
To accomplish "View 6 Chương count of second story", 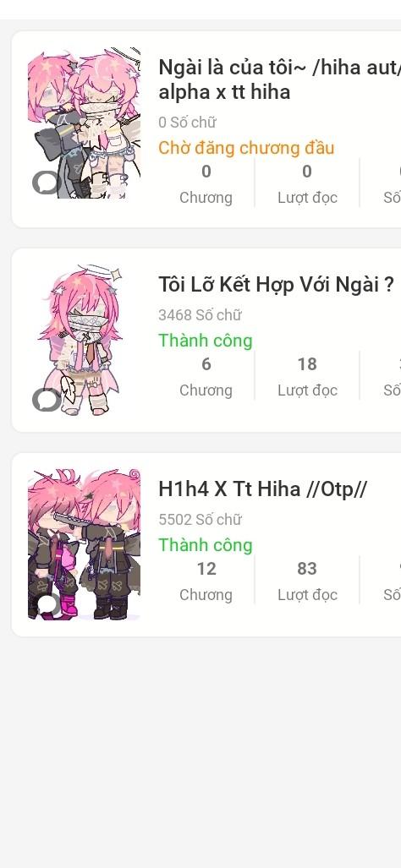I will 206,376.
